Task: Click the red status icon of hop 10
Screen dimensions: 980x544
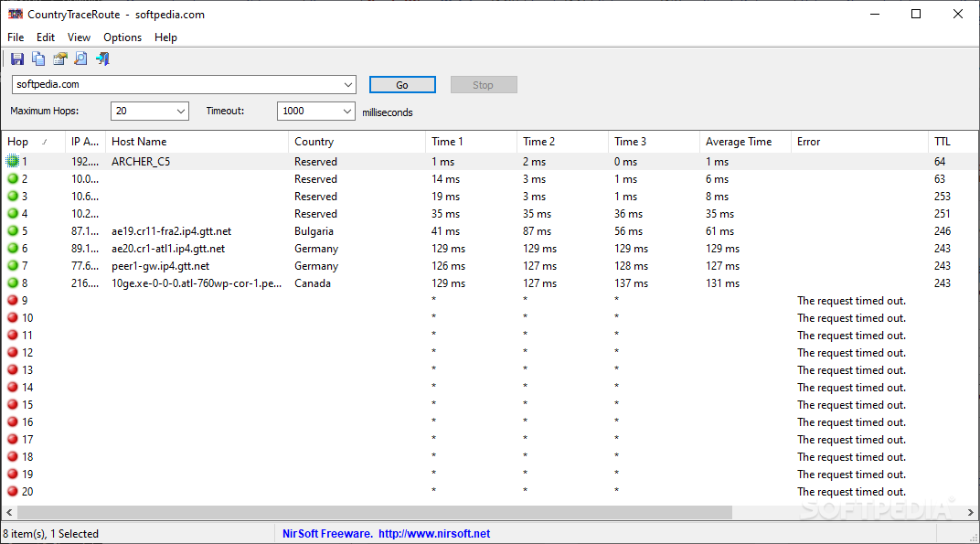Action: pos(13,317)
